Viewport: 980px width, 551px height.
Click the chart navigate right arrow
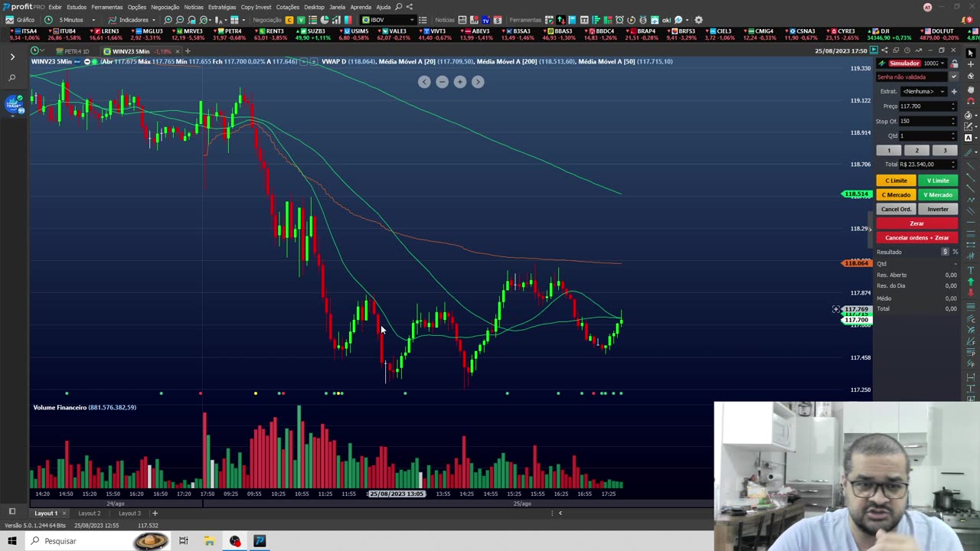[477, 82]
